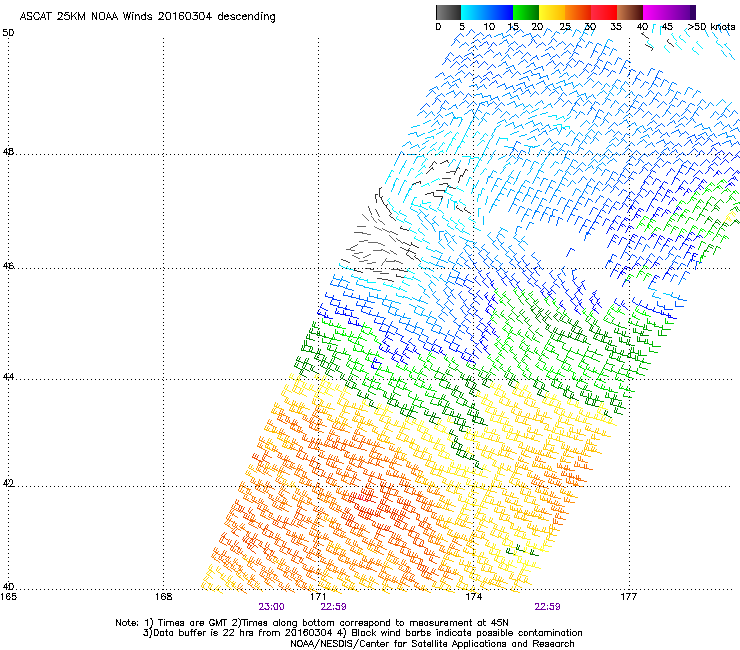Click latitude label 42 on left axis
The height and width of the screenshot is (650, 740).
[8, 484]
